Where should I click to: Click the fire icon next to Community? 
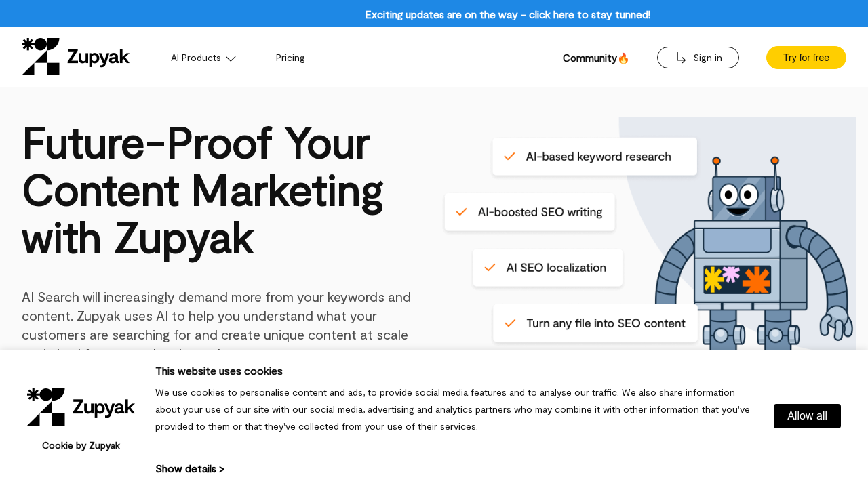click(623, 57)
